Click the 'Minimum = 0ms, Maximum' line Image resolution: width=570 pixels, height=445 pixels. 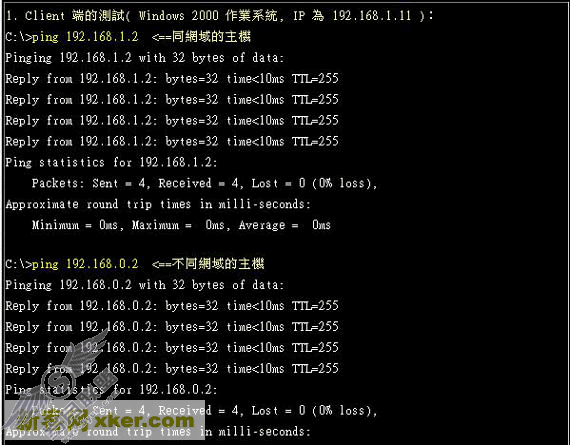tap(181, 225)
